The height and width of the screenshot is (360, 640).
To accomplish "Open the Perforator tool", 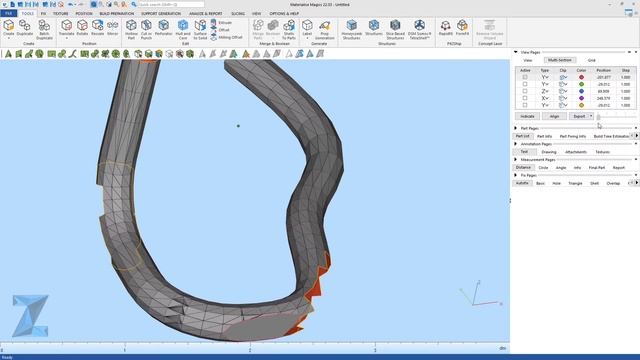I will click(163, 28).
